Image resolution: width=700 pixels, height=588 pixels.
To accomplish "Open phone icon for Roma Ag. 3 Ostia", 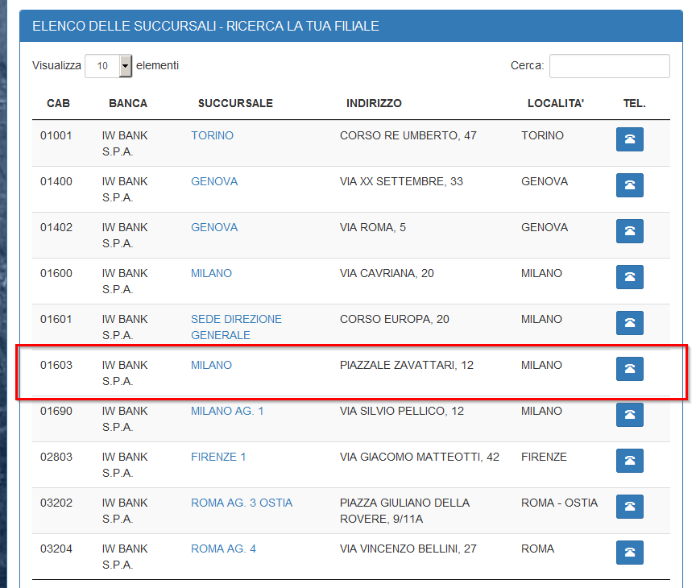I will [629, 507].
